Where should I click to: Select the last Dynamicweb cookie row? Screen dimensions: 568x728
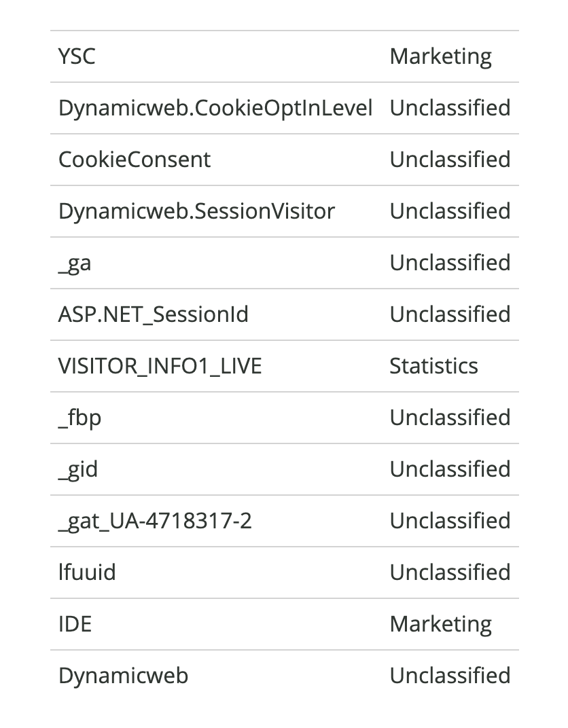tap(284, 676)
